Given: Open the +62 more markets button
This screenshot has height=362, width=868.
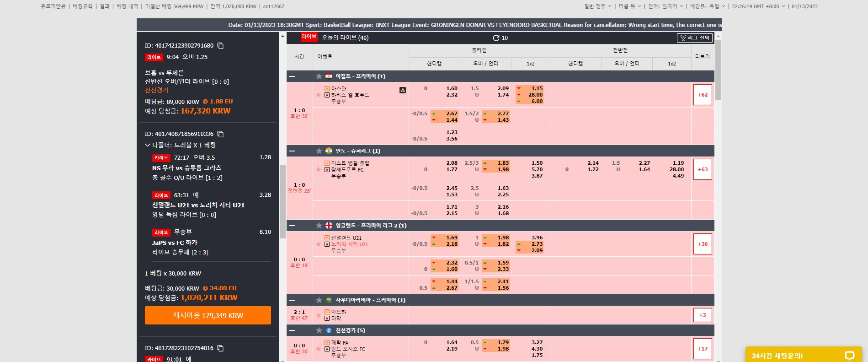Looking at the screenshot, I should [703, 95].
